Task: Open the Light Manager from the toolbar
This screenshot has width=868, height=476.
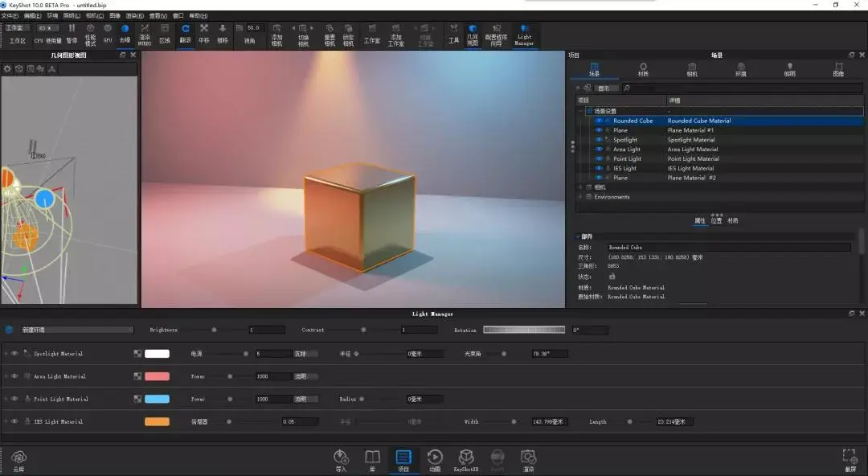Action: 524,35
